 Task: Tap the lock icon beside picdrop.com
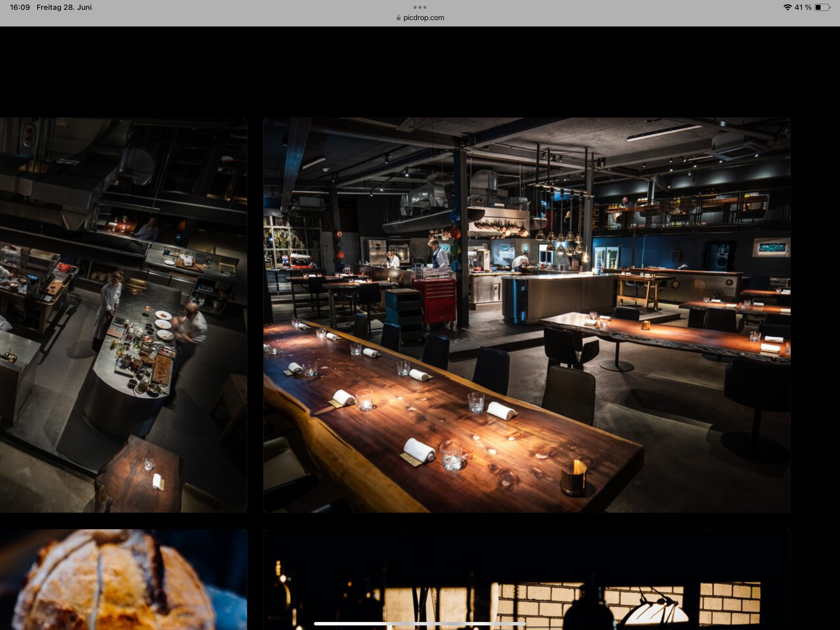pos(398,18)
